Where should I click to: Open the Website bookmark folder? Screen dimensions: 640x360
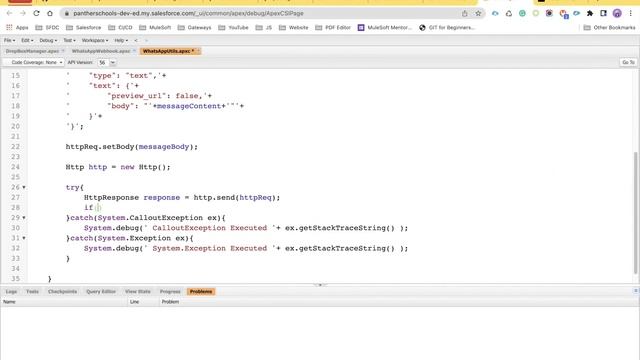293,28
